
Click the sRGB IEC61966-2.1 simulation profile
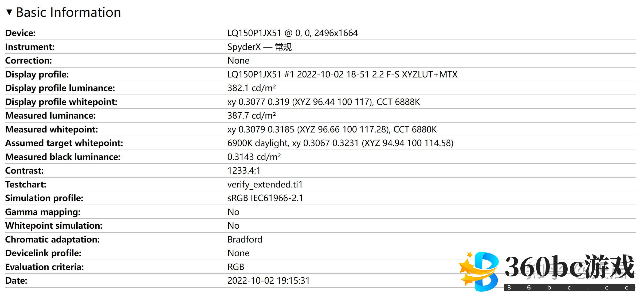pos(265,198)
